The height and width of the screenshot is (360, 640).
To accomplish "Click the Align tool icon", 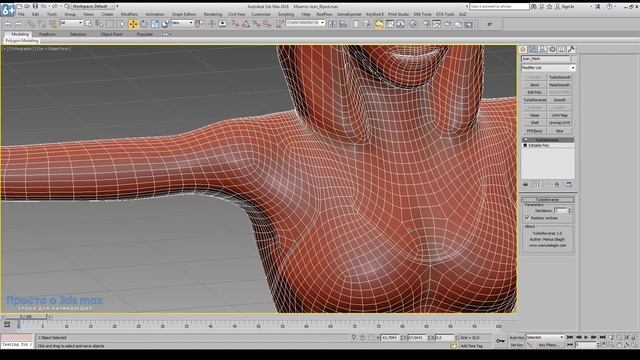I will click(343, 24).
